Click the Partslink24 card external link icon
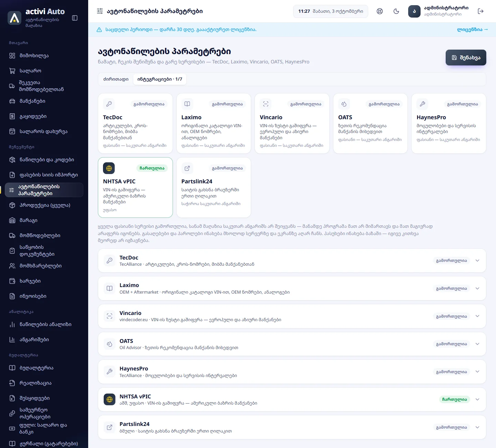 coord(187,168)
